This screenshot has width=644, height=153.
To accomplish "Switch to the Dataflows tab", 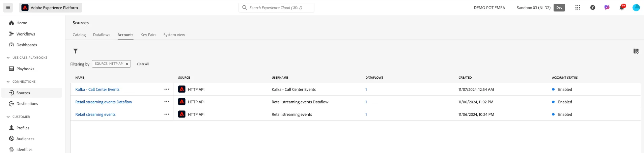I will click(102, 35).
